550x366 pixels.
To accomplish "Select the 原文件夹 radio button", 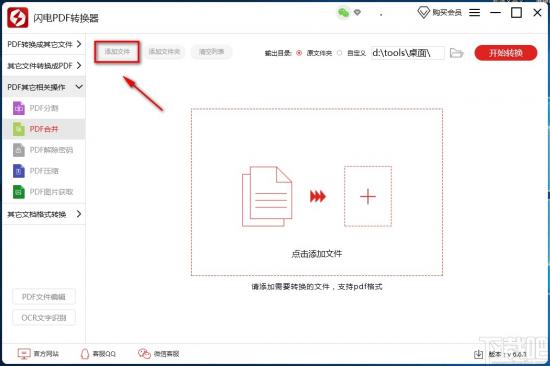I will (299, 53).
